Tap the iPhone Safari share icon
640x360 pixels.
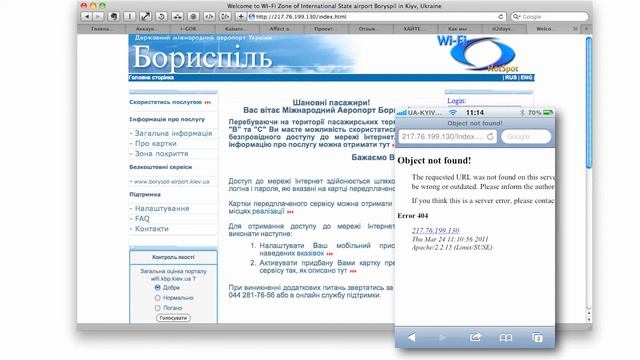coord(475,338)
